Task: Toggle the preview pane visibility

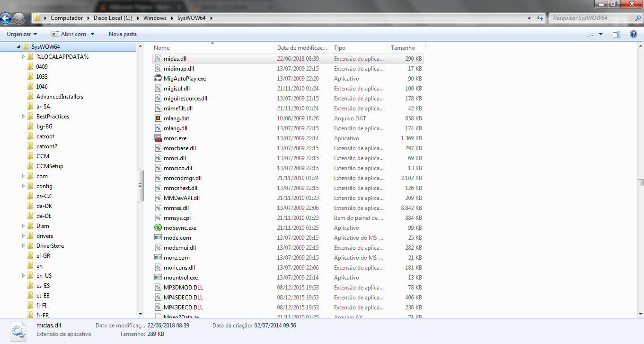Action: click(x=616, y=34)
